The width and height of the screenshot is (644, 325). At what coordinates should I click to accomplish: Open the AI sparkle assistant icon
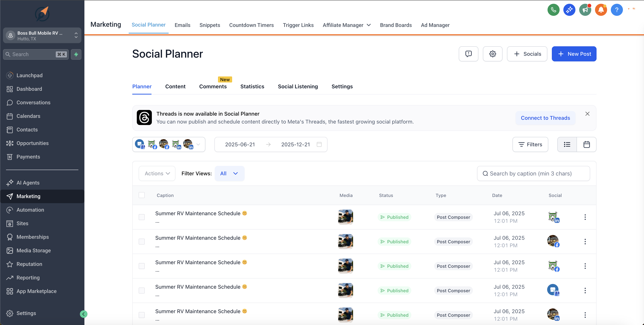569,10
